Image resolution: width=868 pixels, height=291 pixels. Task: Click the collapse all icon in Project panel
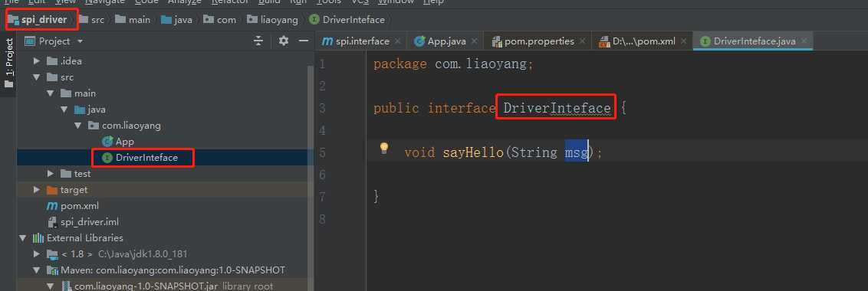pos(258,41)
